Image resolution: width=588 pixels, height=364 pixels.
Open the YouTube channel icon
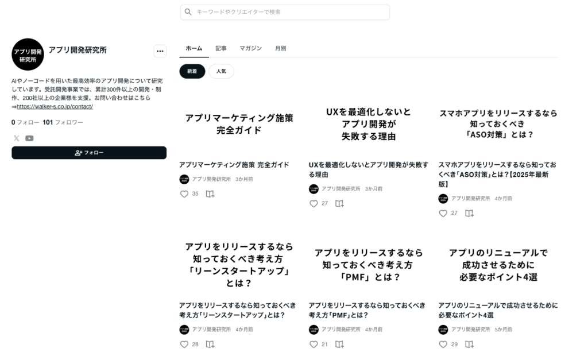[29, 138]
